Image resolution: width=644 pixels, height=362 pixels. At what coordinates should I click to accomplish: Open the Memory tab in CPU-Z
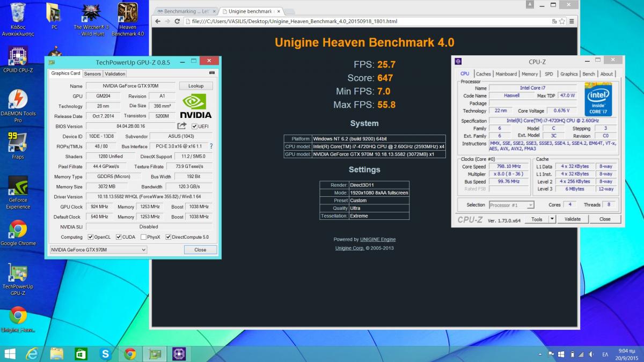coord(530,74)
